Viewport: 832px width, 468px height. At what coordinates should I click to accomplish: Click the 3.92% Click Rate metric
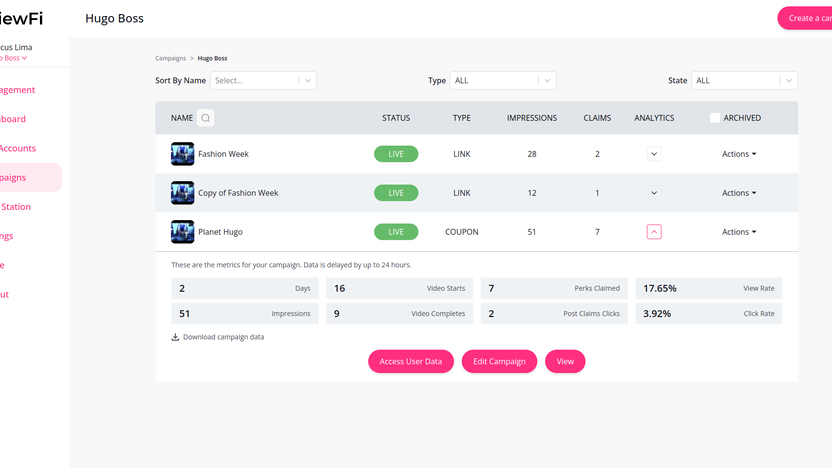point(709,314)
